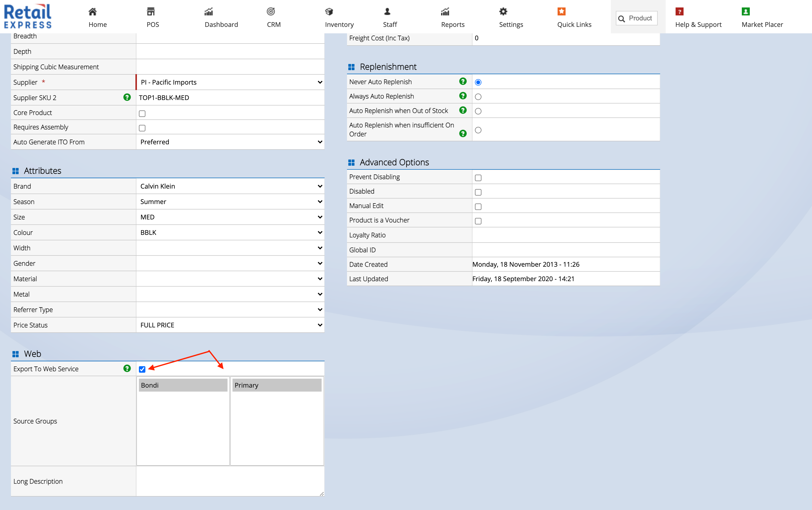Open the Dashboard chart icon

[x=209, y=12]
